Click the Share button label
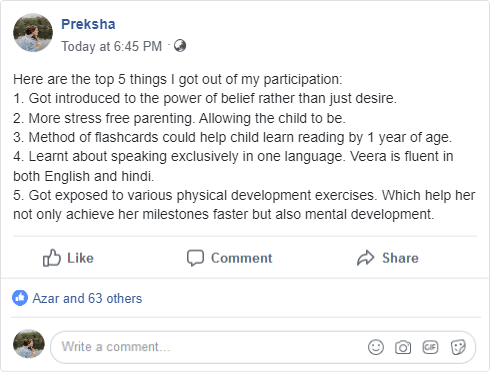This screenshot has width=490, height=372. click(x=400, y=258)
